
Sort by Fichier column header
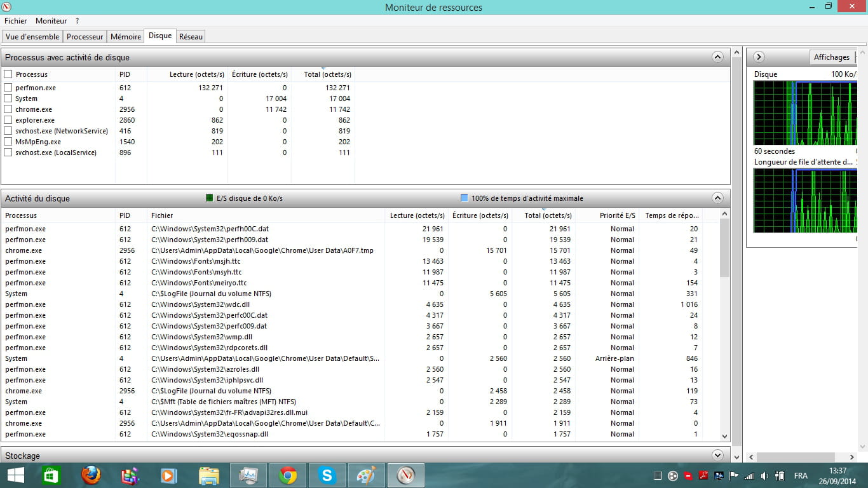pos(266,215)
